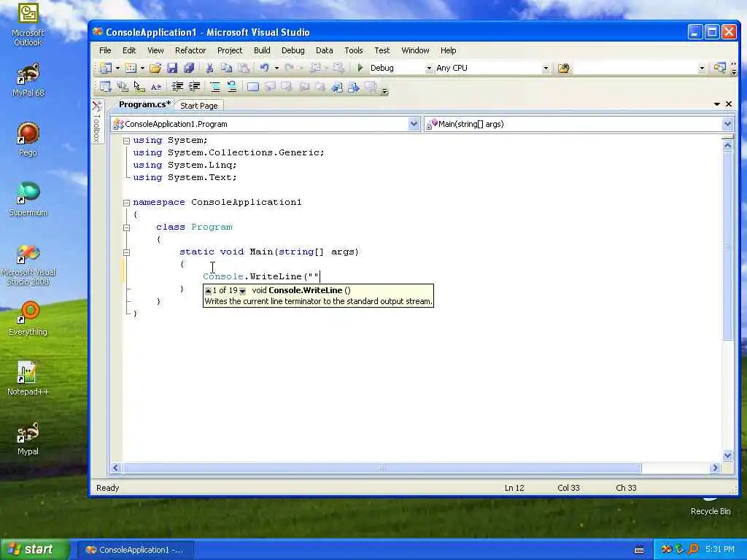Screen dimensions: 747x560
Task: Open the Undo history dropdown arrow
Action: 276,68
